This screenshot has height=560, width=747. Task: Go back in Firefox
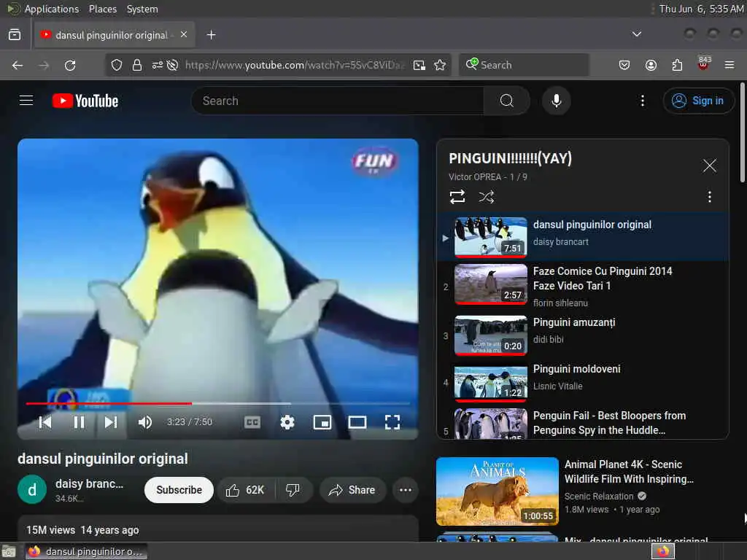click(x=18, y=65)
